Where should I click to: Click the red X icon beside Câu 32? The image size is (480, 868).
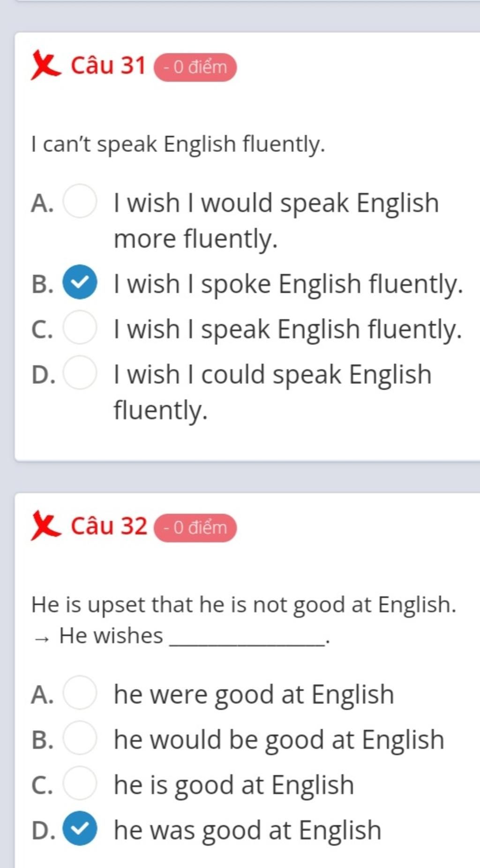pos(45,527)
